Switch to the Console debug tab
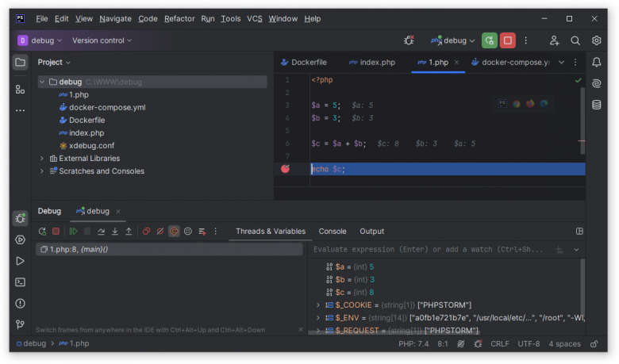Image resolution: width=619 pixels, height=364 pixels. (333, 232)
